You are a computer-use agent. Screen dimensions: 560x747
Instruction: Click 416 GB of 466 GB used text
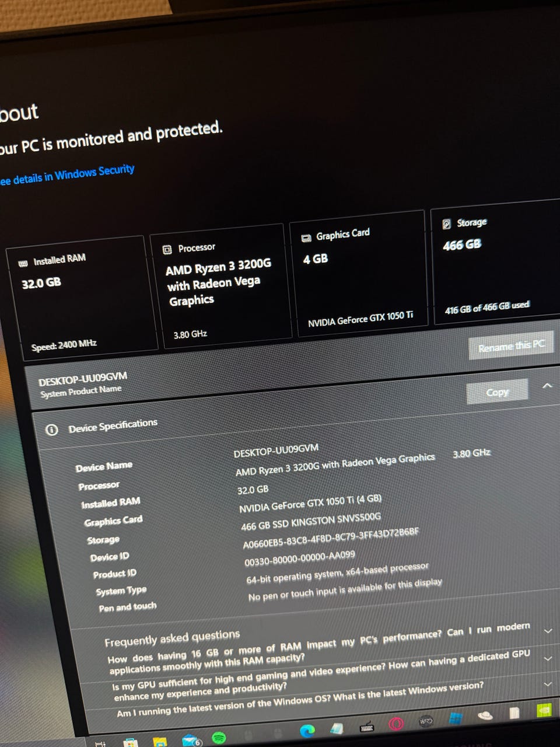pos(487,307)
